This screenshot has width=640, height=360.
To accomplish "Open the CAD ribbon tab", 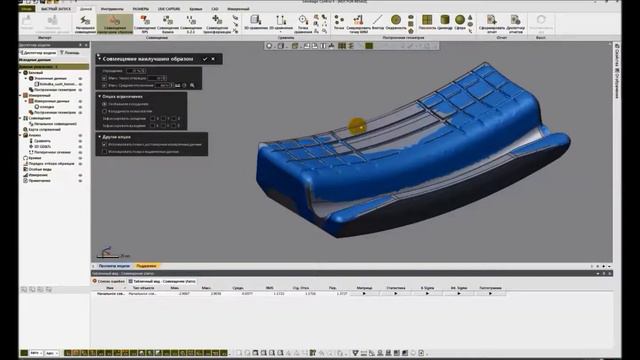I will [x=215, y=9].
